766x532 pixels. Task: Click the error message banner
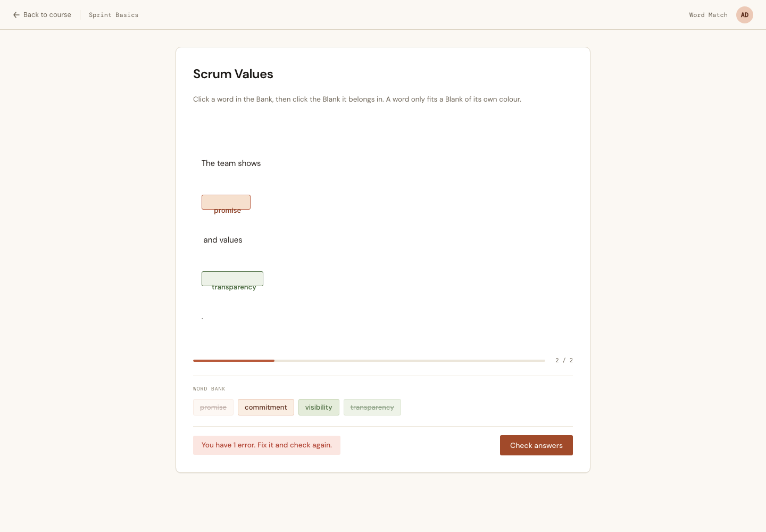[267, 445]
